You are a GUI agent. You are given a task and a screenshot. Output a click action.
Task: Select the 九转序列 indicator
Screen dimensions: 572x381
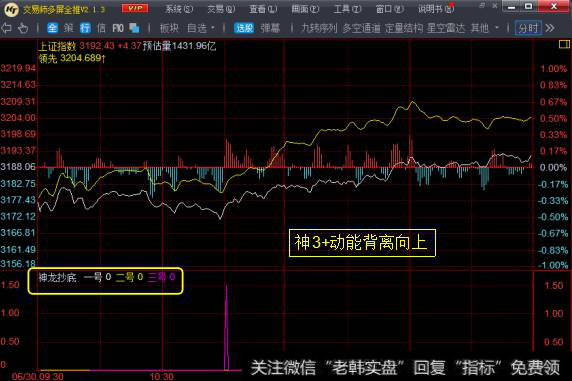coord(319,28)
